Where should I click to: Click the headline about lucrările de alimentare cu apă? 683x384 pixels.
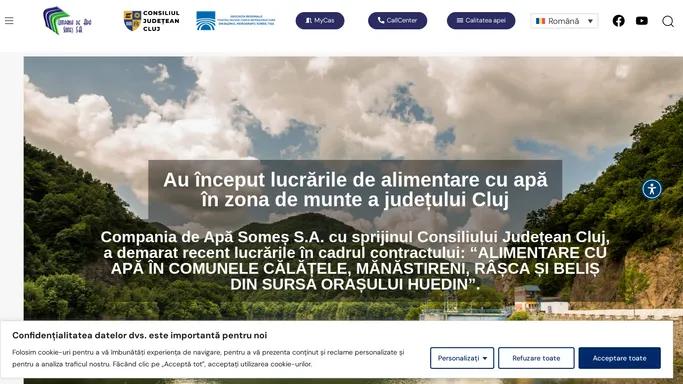pyautogui.click(x=355, y=190)
